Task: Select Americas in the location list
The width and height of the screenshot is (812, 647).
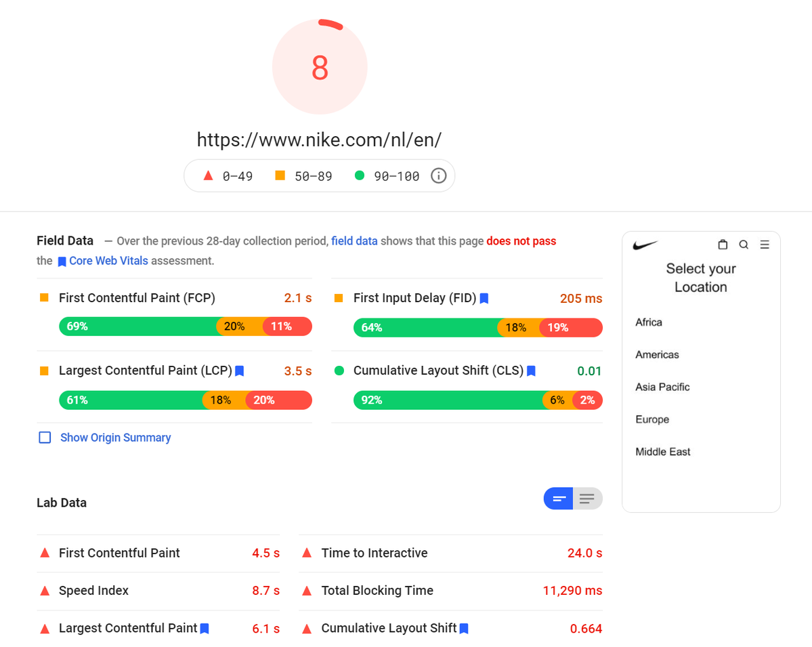Action: click(x=657, y=355)
